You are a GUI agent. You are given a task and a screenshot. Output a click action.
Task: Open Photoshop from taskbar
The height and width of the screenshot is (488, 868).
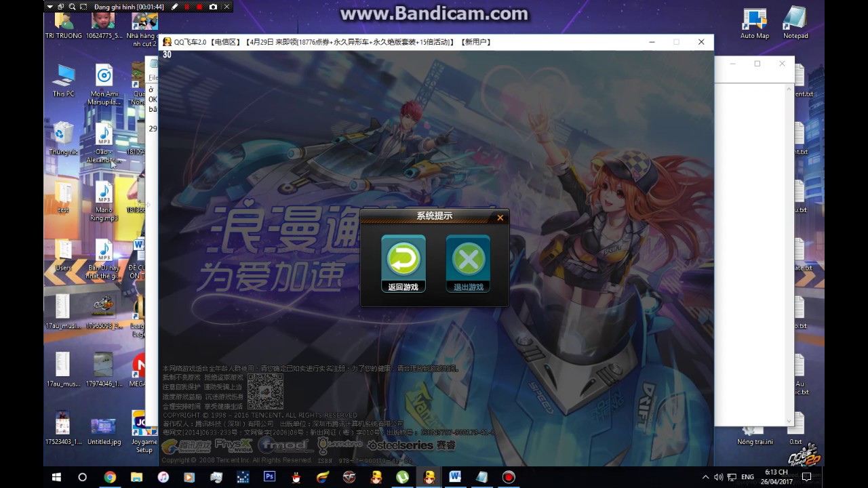point(269,477)
